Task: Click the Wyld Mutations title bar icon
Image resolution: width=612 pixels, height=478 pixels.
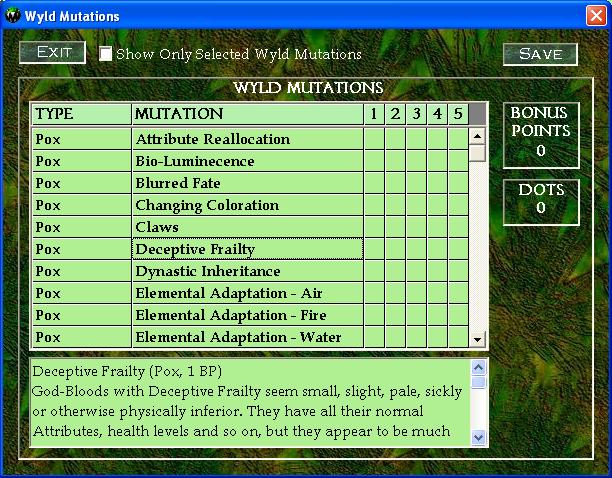Action: pyautogui.click(x=12, y=16)
